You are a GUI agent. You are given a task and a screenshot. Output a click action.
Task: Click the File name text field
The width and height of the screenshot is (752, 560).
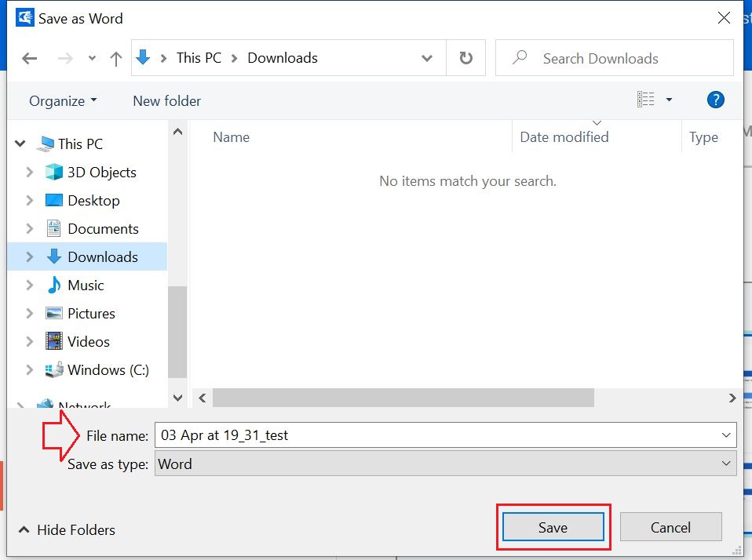pos(436,435)
